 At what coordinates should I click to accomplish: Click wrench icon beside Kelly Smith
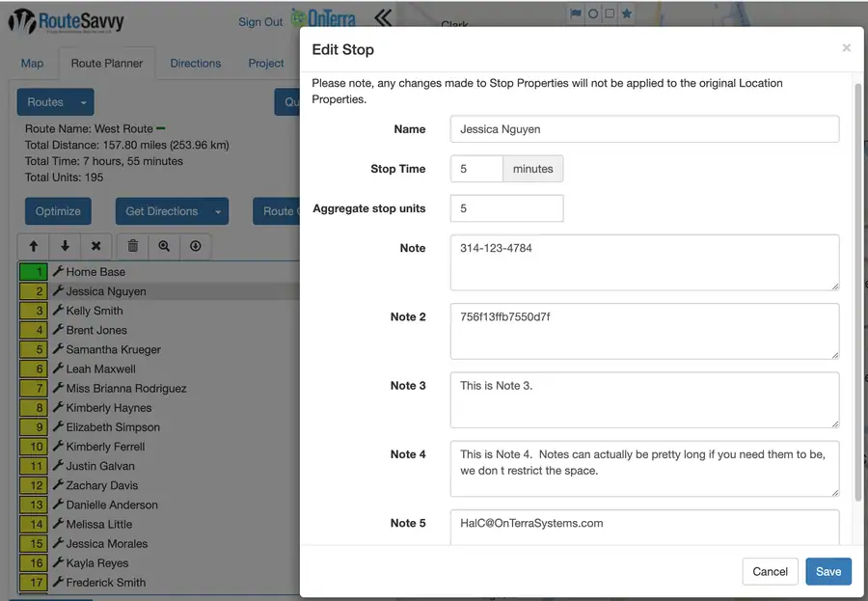coord(58,311)
